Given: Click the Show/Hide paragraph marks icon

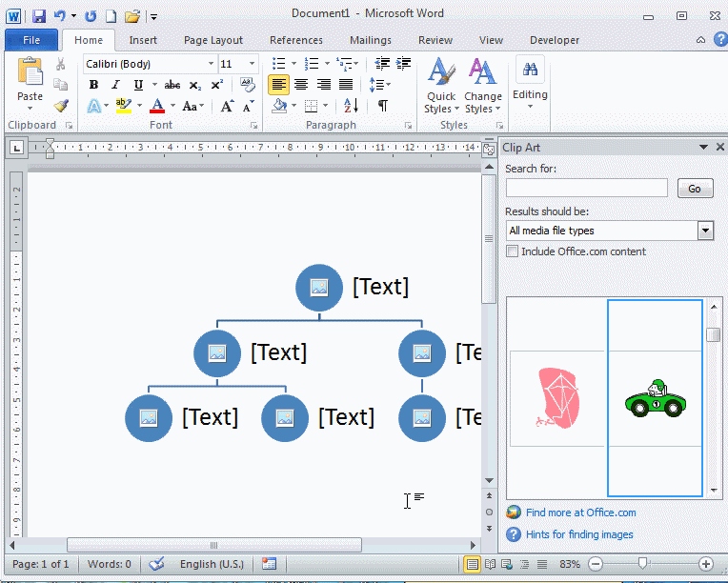Looking at the screenshot, I should [x=382, y=106].
